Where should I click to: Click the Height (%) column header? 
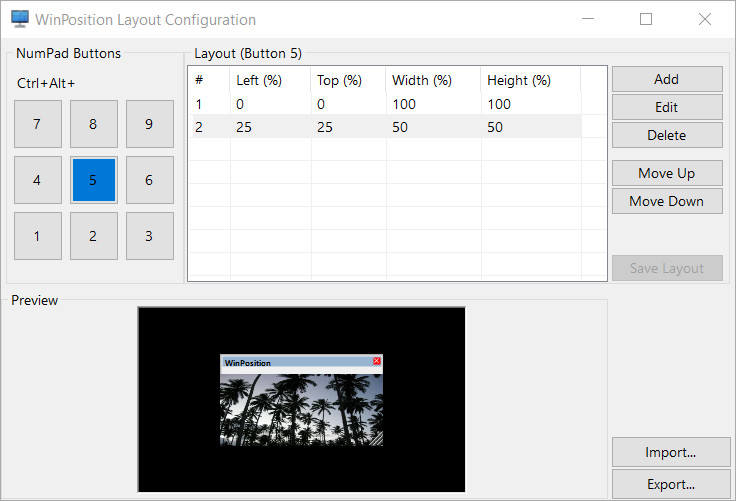[x=531, y=80]
